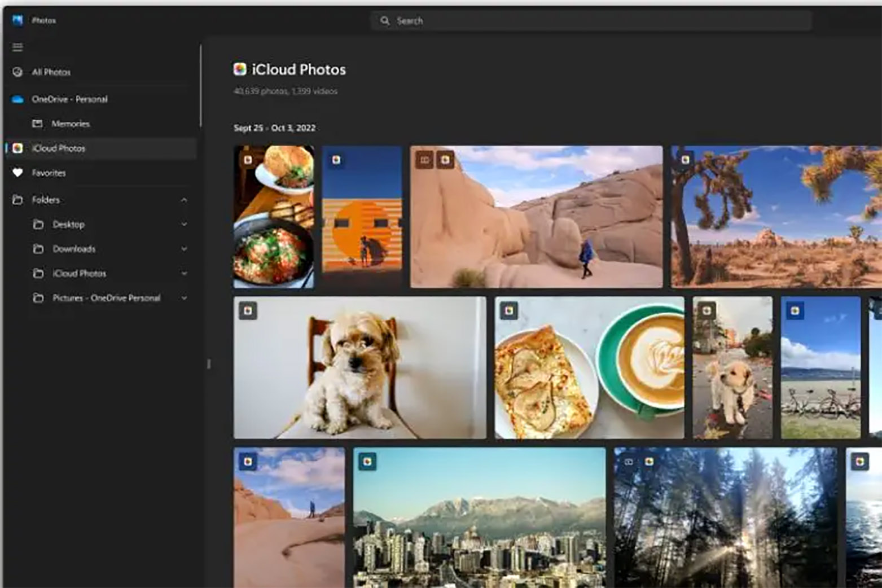The image size is (882, 588).
Task: Click the Downloads folder icon
Action: tap(38, 249)
